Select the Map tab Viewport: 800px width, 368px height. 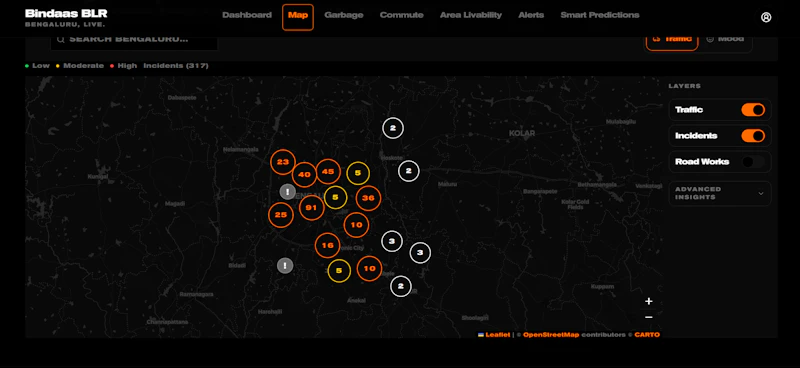[298, 17]
